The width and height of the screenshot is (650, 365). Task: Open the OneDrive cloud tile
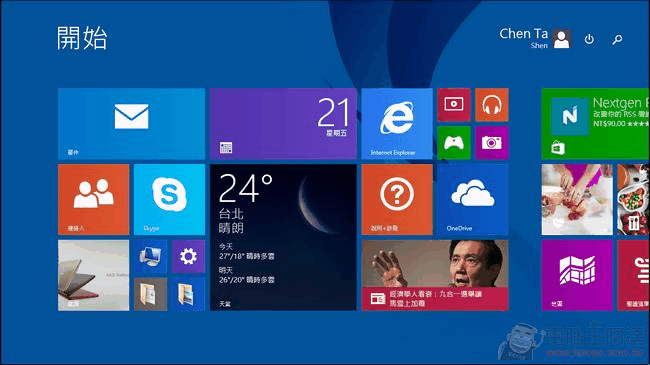point(473,200)
